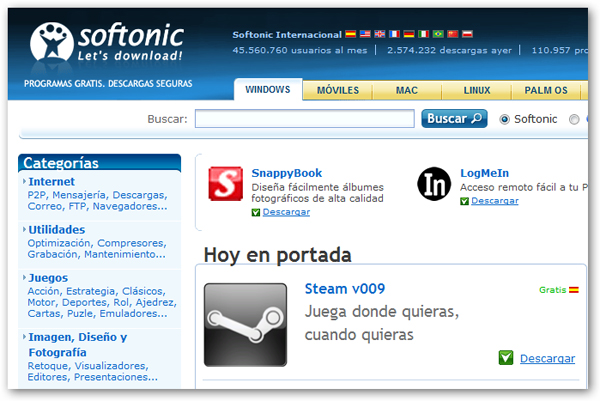Image resolution: width=600 pixels, height=401 pixels.
Task: Click Mantenimiento subcategory under Utilidades
Action: pyautogui.click(x=125, y=254)
